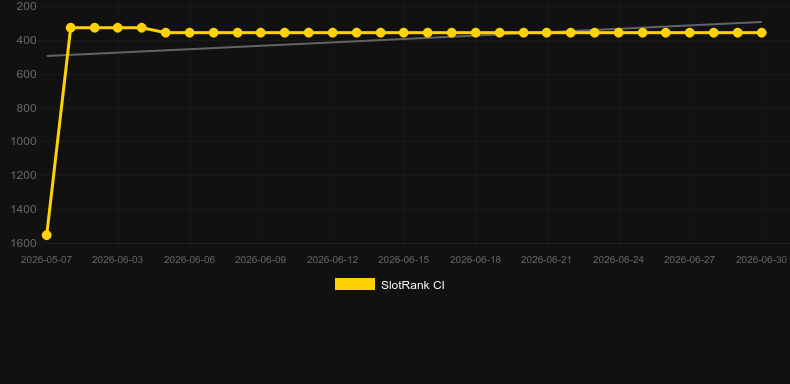This screenshot has width=790, height=384.
Task: Click the 600 y-axis label
Action: [26, 74]
